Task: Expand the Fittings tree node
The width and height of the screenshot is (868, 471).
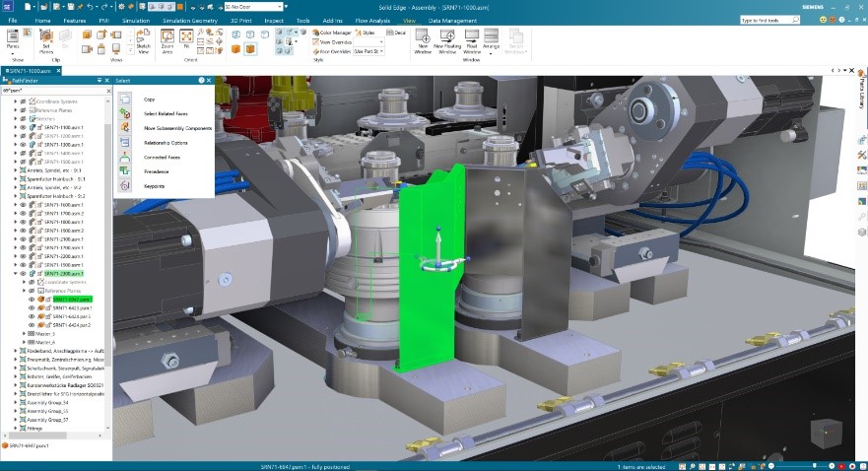Action: click(16, 429)
